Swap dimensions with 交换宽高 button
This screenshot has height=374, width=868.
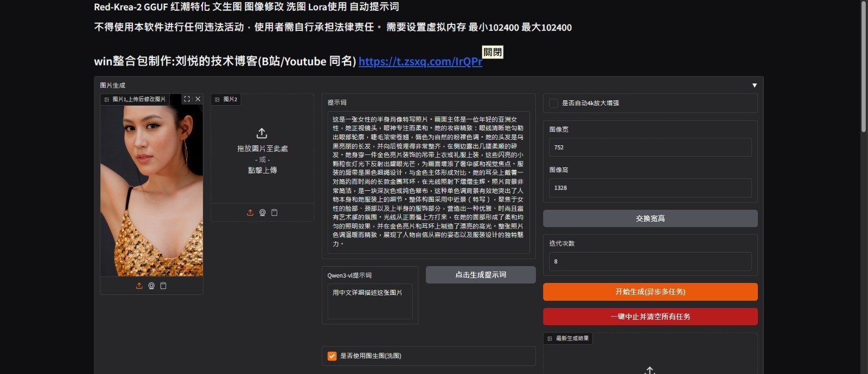click(650, 218)
